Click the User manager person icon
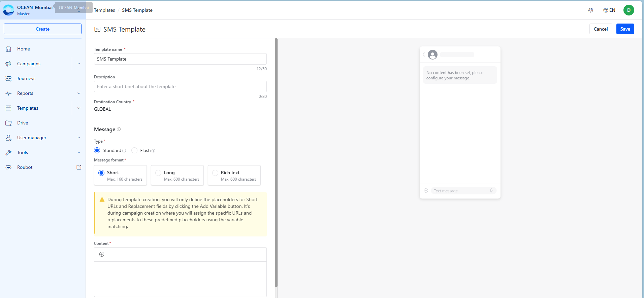Image resolution: width=644 pixels, height=298 pixels. click(x=9, y=138)
